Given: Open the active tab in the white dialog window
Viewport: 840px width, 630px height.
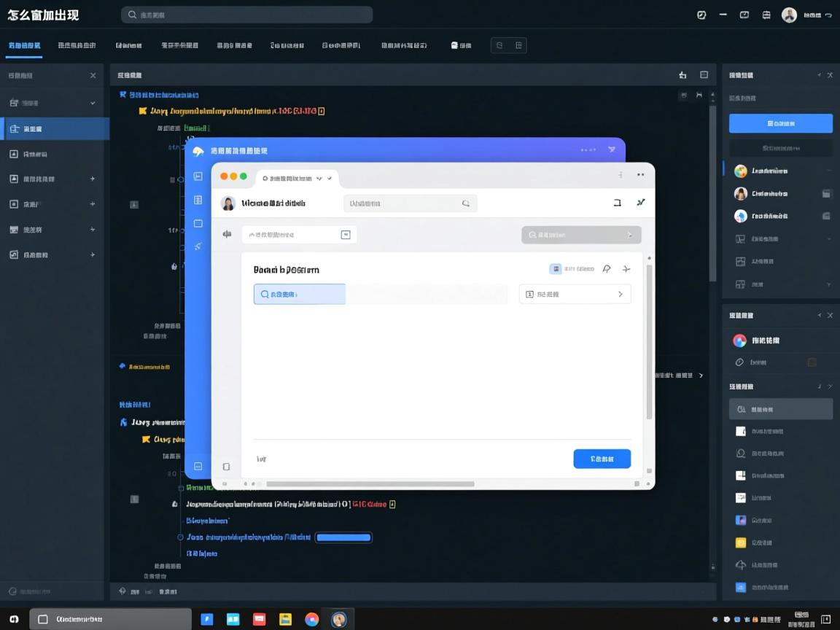Looking at the screenshot, I should pos(296,178).
